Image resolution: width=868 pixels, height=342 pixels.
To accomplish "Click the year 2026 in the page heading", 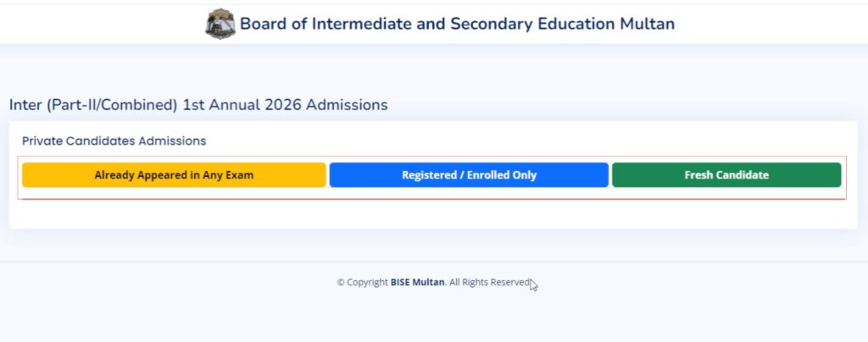I will tap(284, 105).
